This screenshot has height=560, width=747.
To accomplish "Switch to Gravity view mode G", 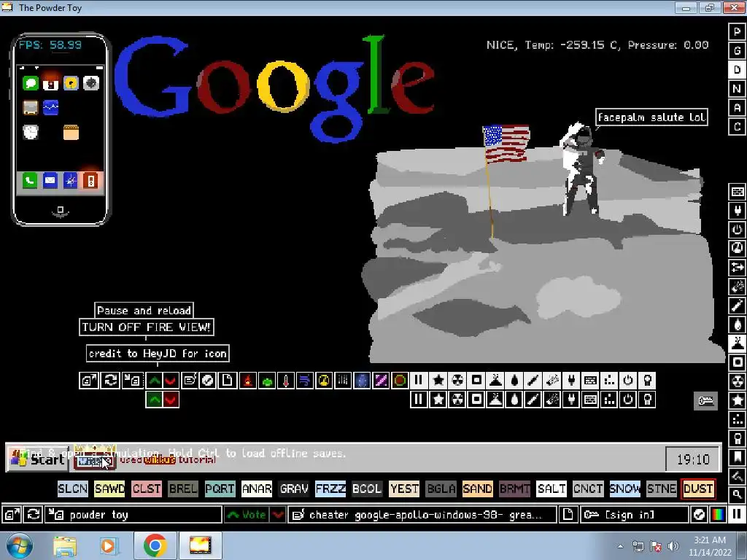I will pos(737,51).
